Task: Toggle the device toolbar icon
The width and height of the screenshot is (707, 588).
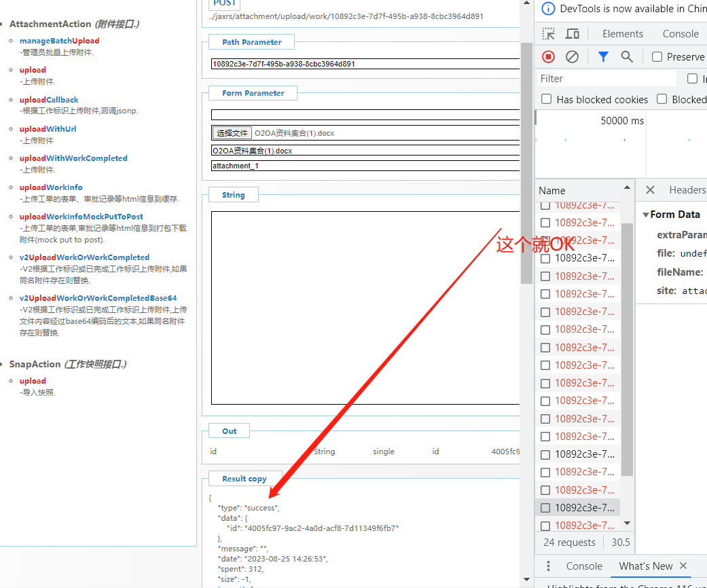Action: pyautogui.click(x=573, y=34)
